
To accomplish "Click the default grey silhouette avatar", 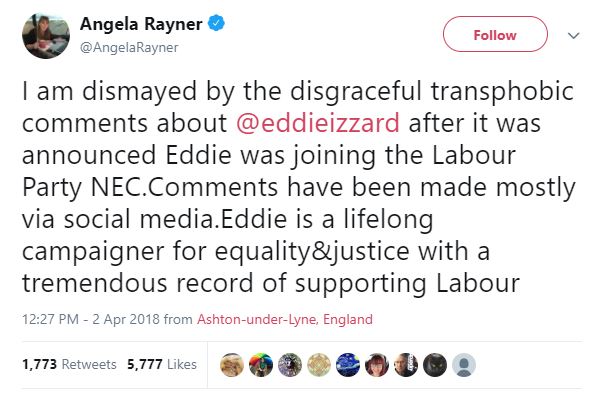I will [x=464, y=365].
